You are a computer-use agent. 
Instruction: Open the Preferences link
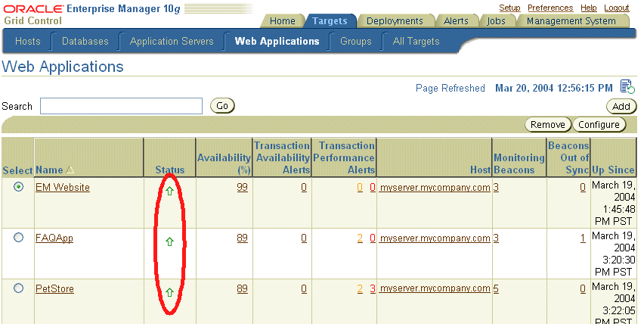(550, 8)
